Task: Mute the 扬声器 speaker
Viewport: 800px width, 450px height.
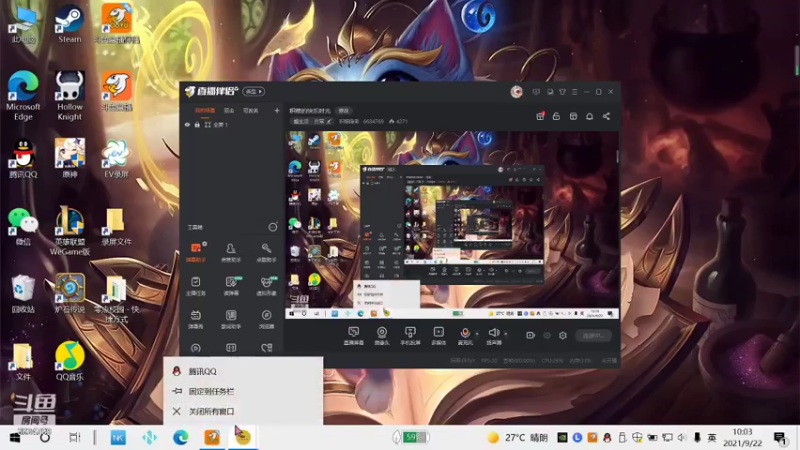Action: pyautogui.click(x=493, y=336)
